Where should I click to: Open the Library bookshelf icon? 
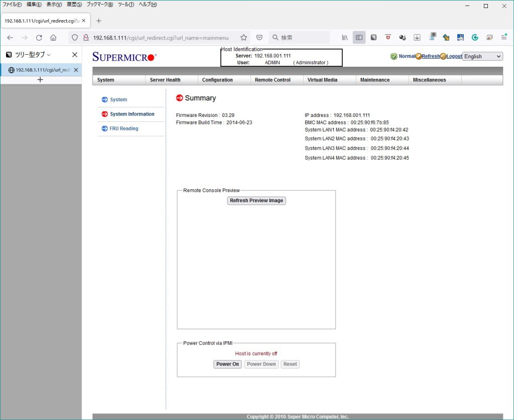tap(345, 38)
